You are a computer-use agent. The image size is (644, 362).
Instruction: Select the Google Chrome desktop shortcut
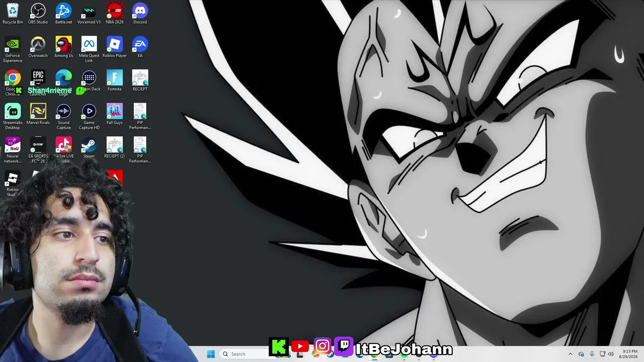tap(13, 83)
